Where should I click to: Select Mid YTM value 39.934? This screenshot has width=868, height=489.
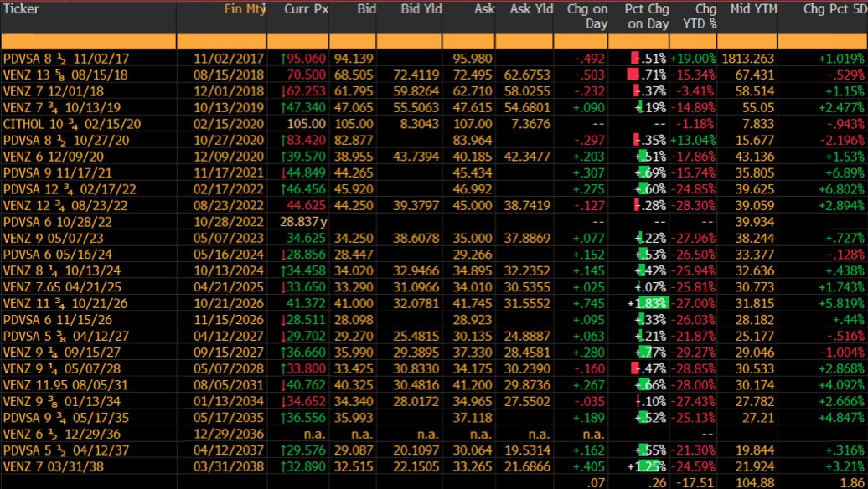pyautogui.click(x=757, y=222)
